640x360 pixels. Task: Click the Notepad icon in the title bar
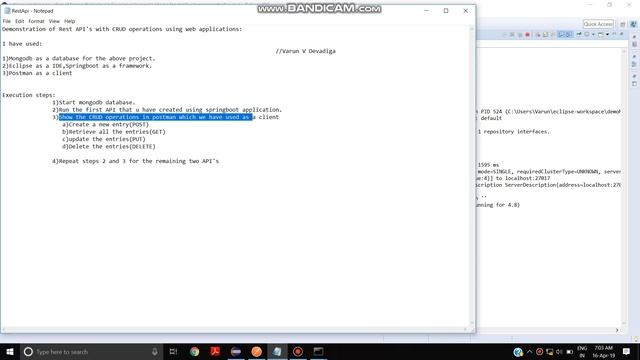[7, 11]
